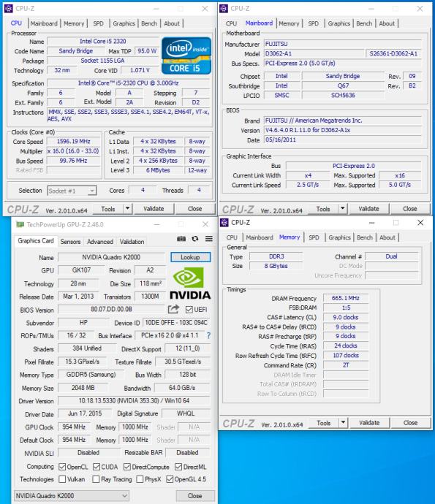Open the GPU-Z hamburger menu

pos(209,239)
